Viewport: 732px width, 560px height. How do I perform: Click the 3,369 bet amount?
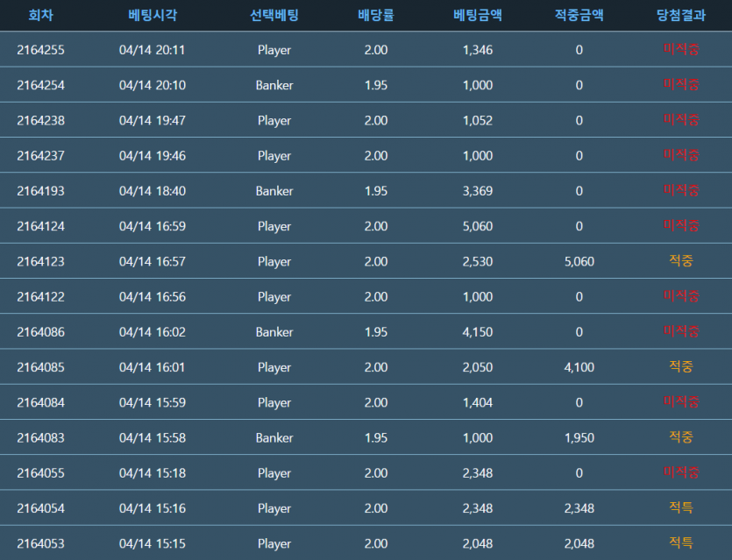[x=477, y=191]
